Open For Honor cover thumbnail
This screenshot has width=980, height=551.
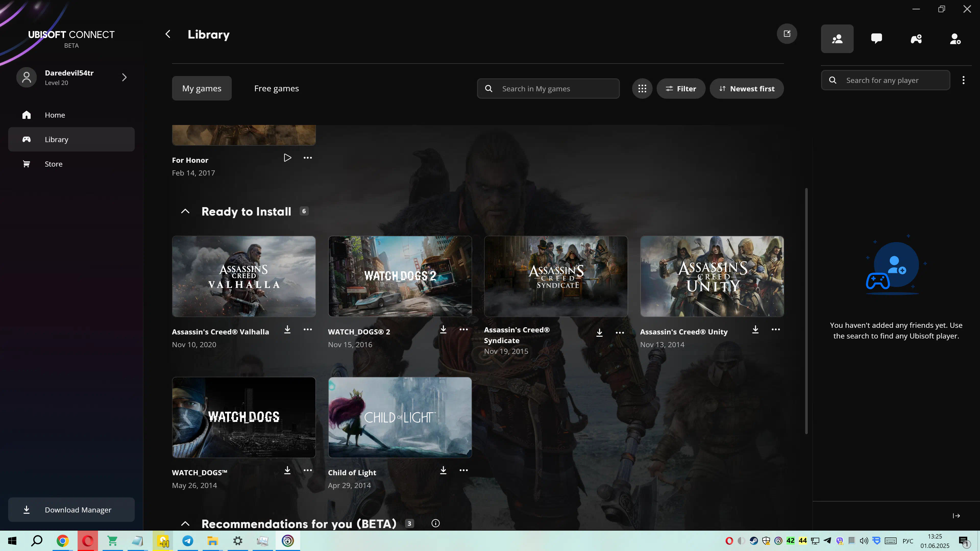244,135
